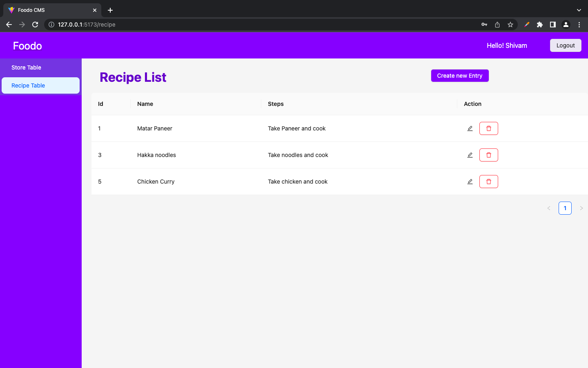Open the Recipe Table menu item

[x=41, y=85]
